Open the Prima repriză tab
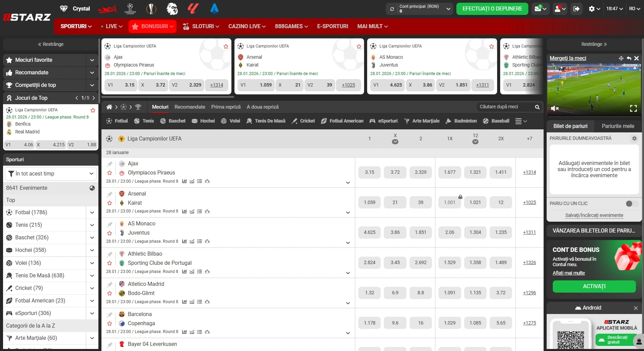 coord(226,107)
